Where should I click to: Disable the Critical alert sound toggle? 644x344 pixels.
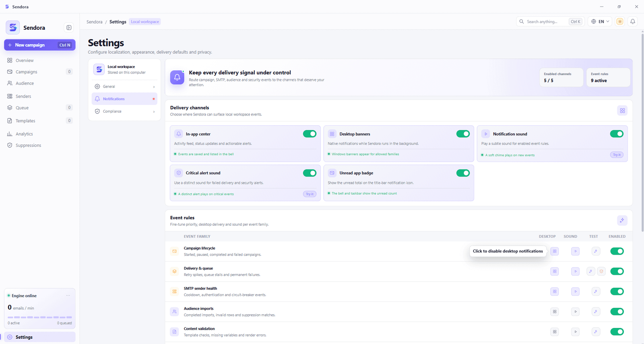pyautogui.click(x=310, y=173)
